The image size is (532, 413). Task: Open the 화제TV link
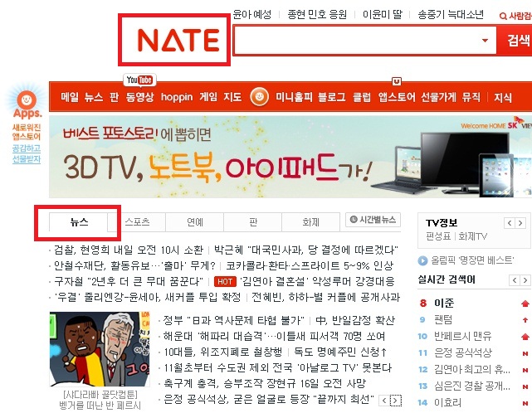[x=472, y=236]
